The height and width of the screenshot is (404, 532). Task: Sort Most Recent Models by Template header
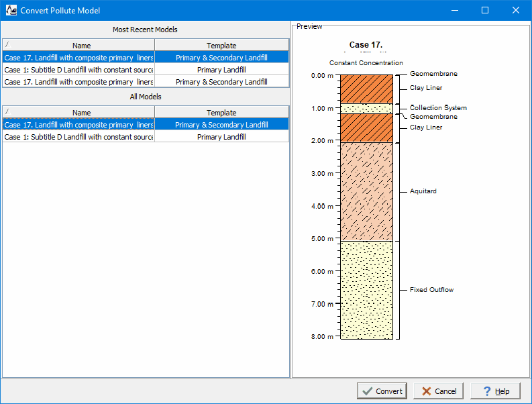(221, 46)
